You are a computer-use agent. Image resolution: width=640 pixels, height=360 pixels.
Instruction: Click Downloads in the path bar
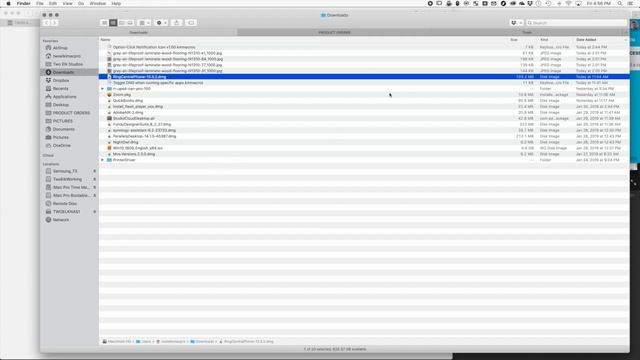tap(202, 342)
